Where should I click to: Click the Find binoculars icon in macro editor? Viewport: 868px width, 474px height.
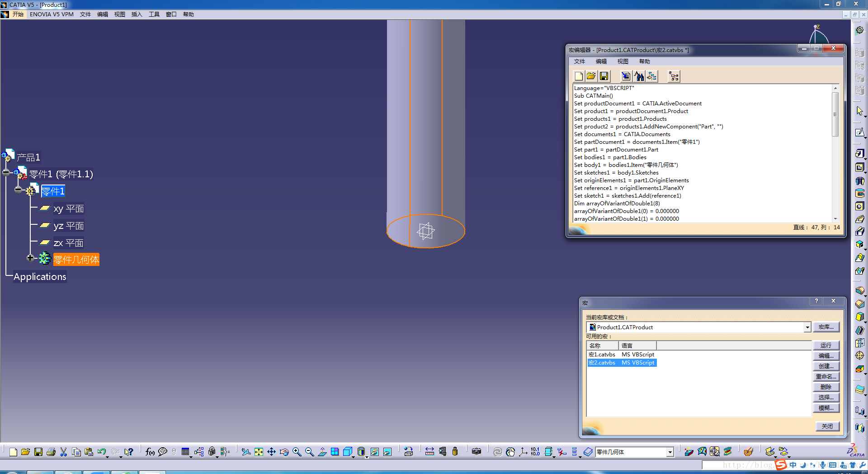coord(639,76)
